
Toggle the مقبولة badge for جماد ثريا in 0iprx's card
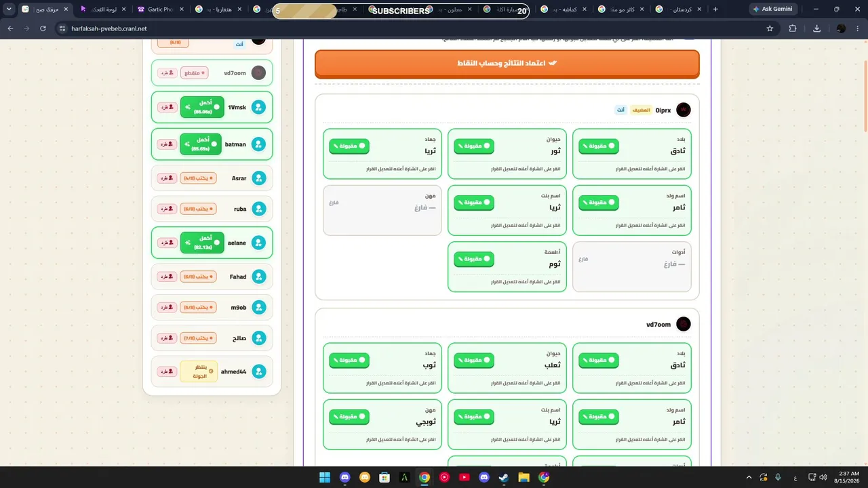(x=349, y=146)
